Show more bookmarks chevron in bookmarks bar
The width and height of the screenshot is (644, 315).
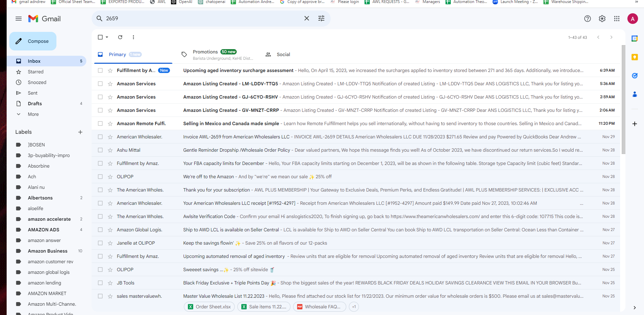pyautogui.click(x=637, y=2)
